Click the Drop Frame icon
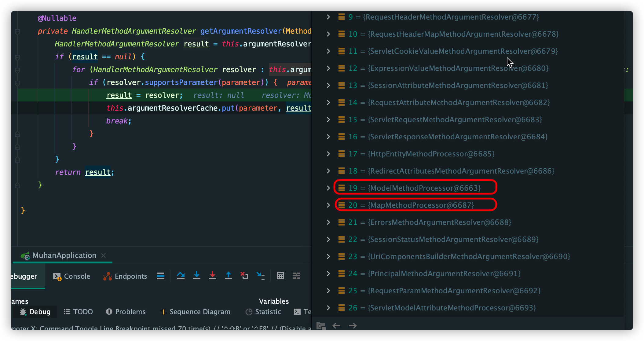The height and width of the screenshot is (341, 644). tap(244, 276)
